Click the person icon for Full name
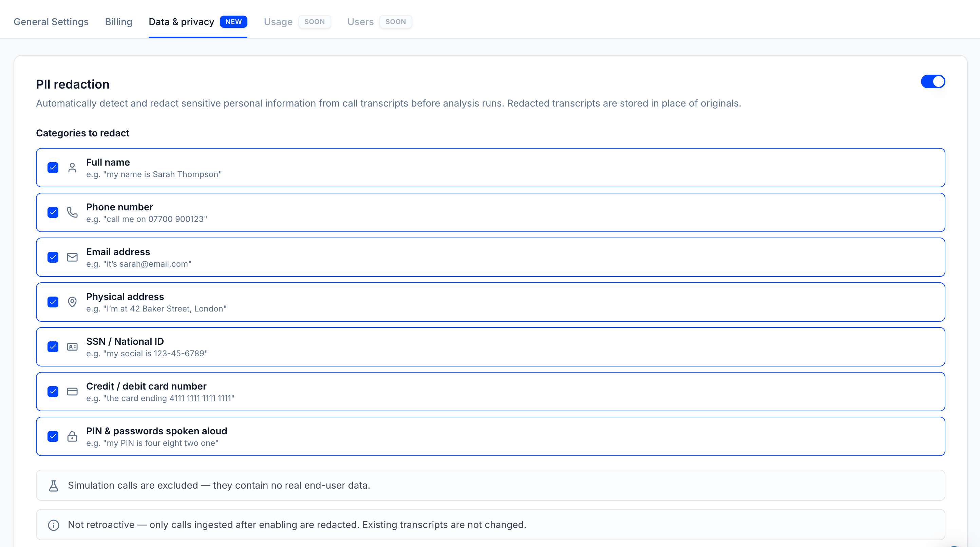The height and width of the screenshot is (547, 980). [x=72, y=168]
